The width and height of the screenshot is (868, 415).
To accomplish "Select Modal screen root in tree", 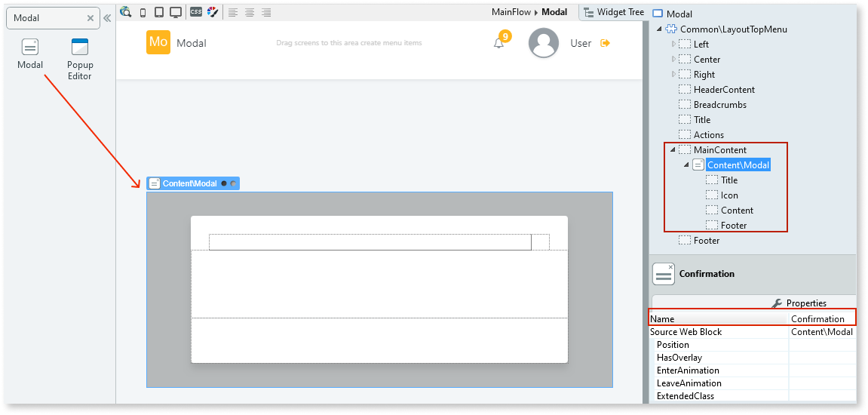I will click(x=679, y=14).
